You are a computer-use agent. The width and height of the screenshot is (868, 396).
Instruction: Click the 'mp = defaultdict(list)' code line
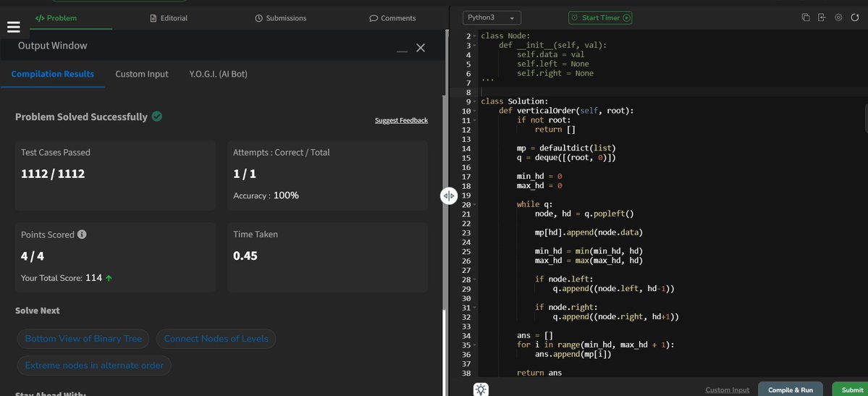pyautogui.click(x=566, y=148)
